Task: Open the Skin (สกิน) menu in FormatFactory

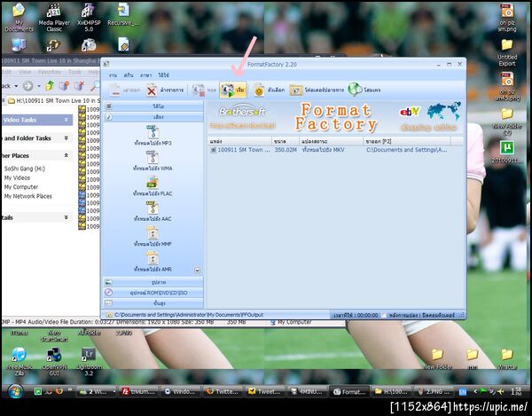Action: click(129, 75)
